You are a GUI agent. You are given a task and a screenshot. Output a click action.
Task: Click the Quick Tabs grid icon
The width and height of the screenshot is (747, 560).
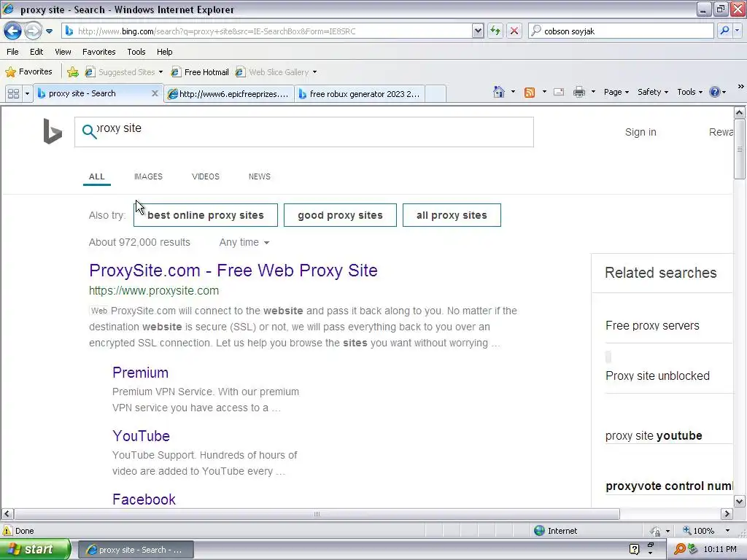13,93
